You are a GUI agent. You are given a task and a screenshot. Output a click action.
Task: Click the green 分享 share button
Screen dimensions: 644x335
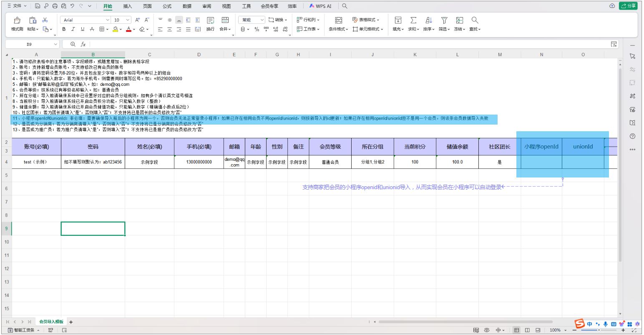pos(628,6)
